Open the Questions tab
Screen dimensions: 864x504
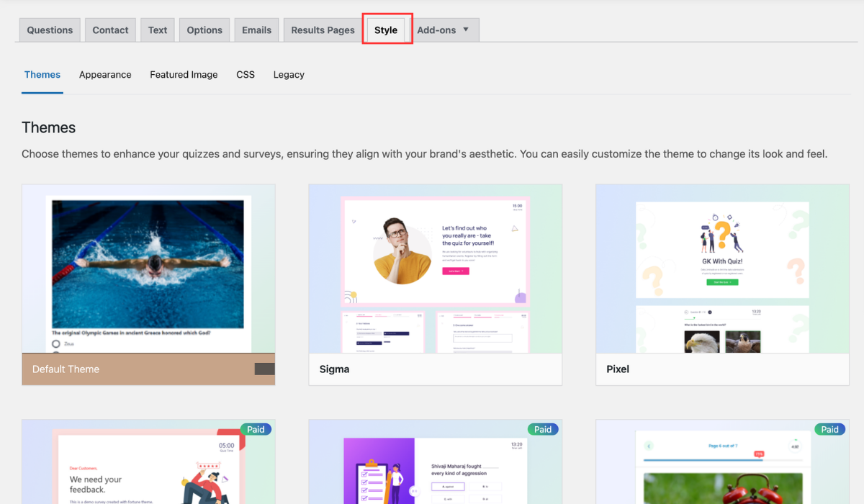coord(50,30)
